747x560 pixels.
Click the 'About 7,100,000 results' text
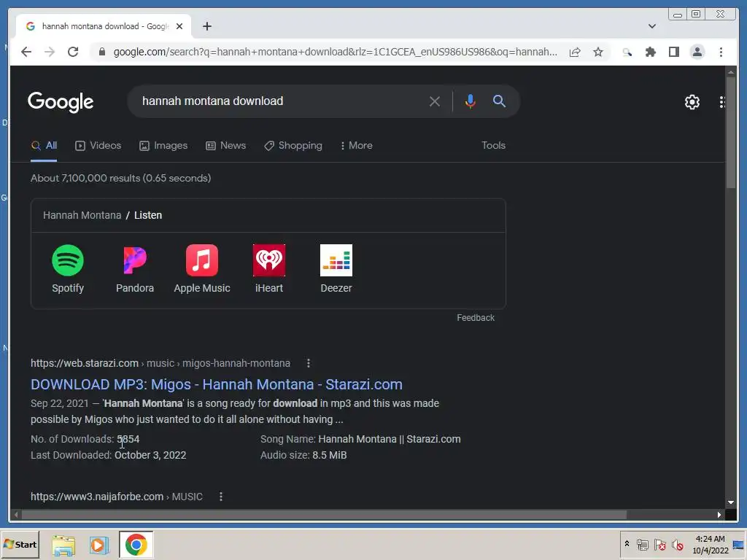tap(120, 178)
